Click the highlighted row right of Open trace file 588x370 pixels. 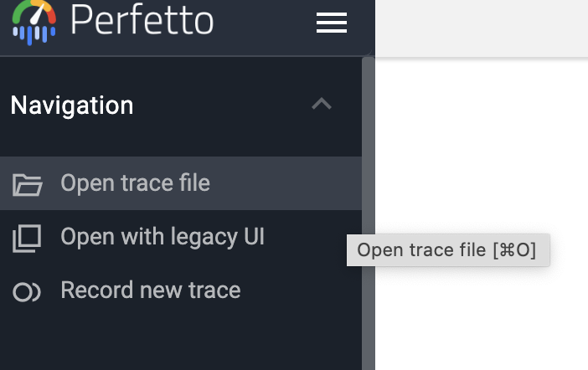pos(285,183)
